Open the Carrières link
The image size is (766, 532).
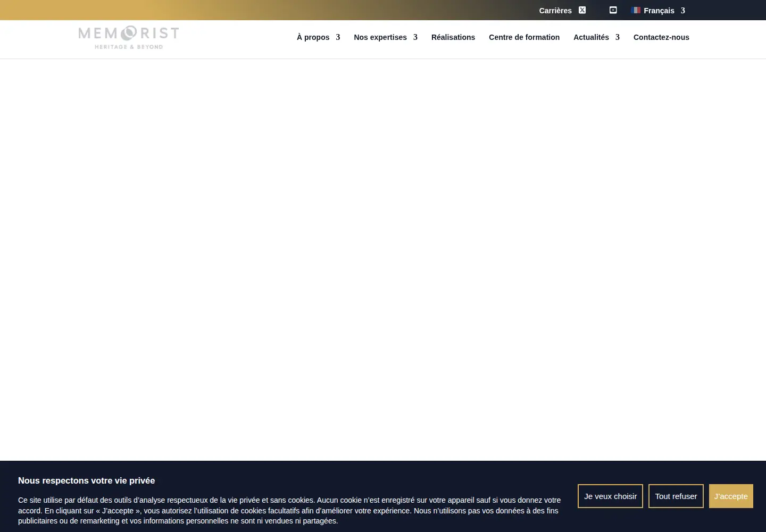coord(555,11)
